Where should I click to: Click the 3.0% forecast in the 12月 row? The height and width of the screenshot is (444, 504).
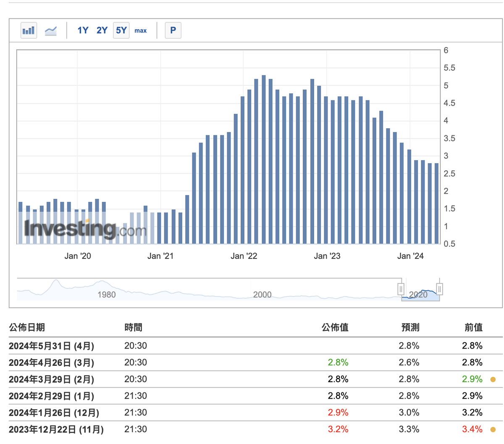tap(409, 412)
